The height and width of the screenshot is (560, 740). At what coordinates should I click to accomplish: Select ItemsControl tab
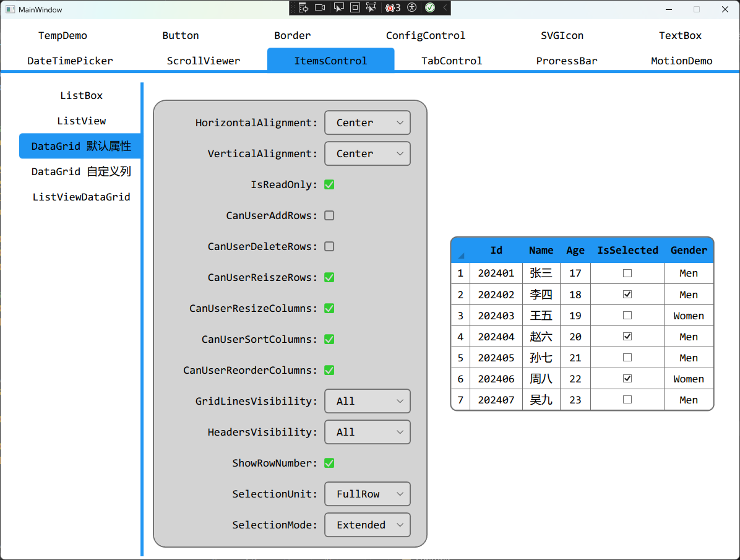331,60
